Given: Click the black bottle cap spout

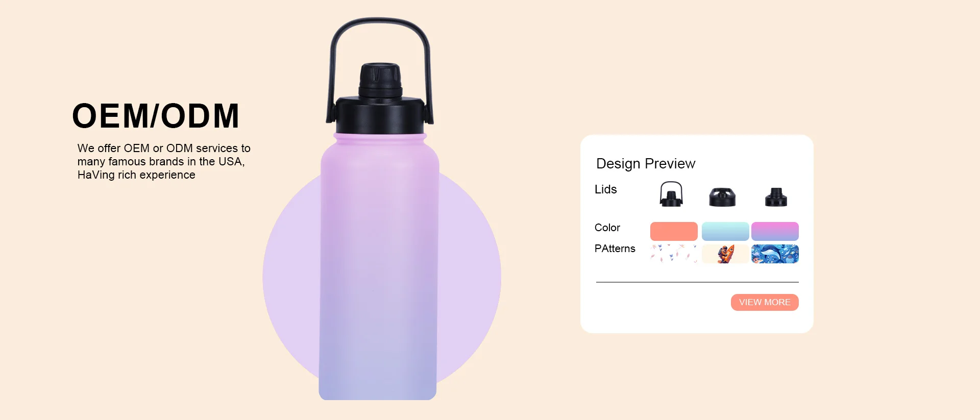Looking at the screenshot, I should (x=380, y=81).
